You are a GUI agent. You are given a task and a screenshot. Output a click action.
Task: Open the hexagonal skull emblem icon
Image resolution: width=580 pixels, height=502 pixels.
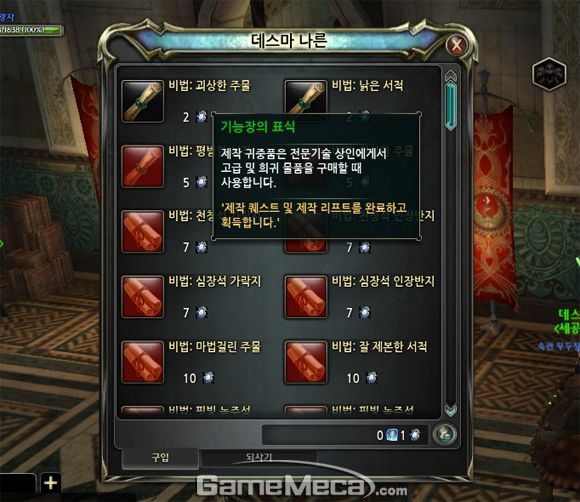pos(549,74)
